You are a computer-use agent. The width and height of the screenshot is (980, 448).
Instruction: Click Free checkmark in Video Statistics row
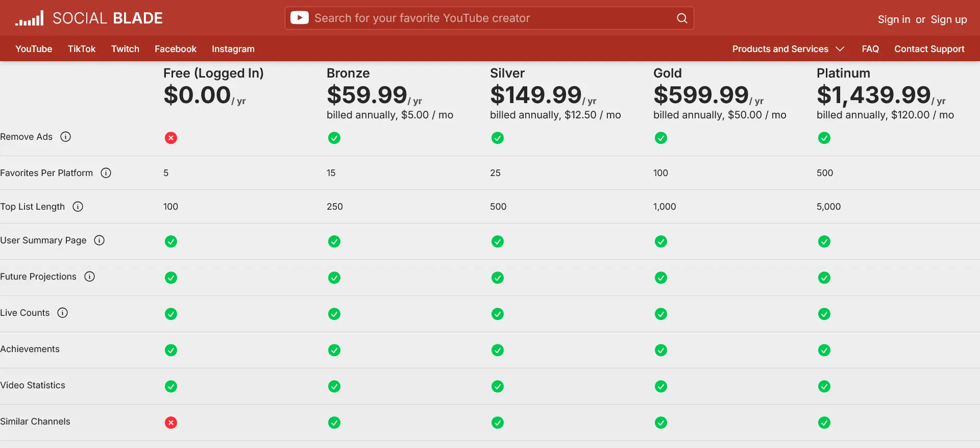pyautogui.click(x=171, y=386)
